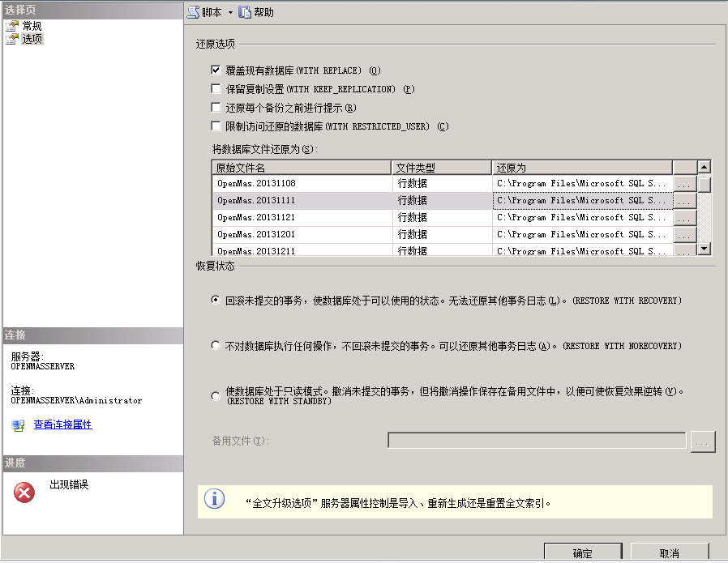
Task: Select RESTORE WITH NORECOVERY radio option
Action: [216, 345]
